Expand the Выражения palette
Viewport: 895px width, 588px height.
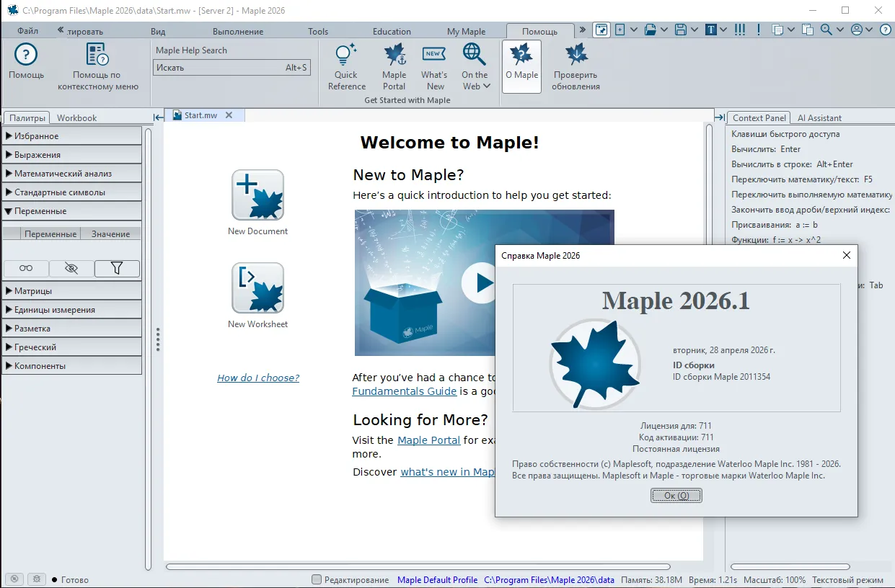pos(72,155)
